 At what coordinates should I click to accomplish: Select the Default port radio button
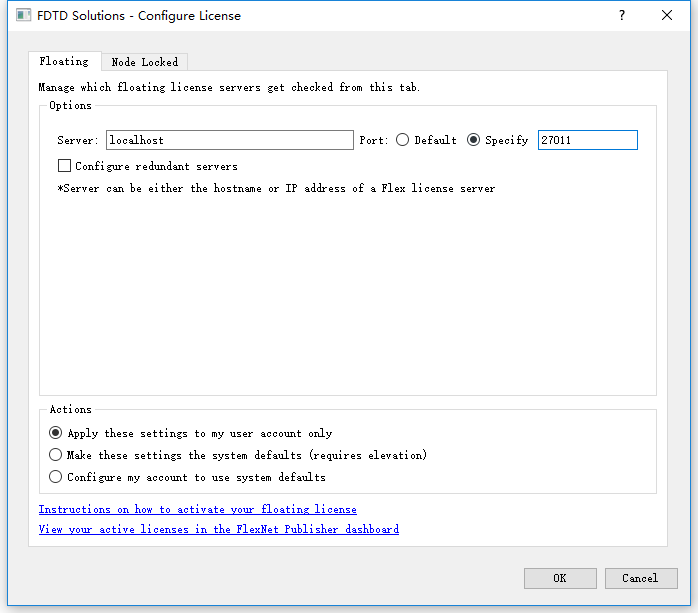[402, 140]
